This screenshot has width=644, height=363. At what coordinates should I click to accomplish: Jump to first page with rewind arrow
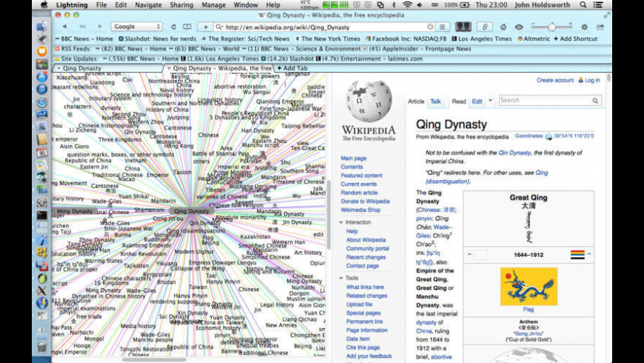tap(82, 27)
